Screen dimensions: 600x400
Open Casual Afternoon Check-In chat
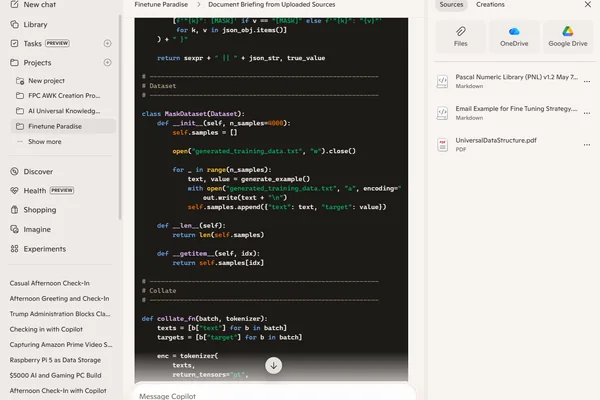[x=49, y=283]
